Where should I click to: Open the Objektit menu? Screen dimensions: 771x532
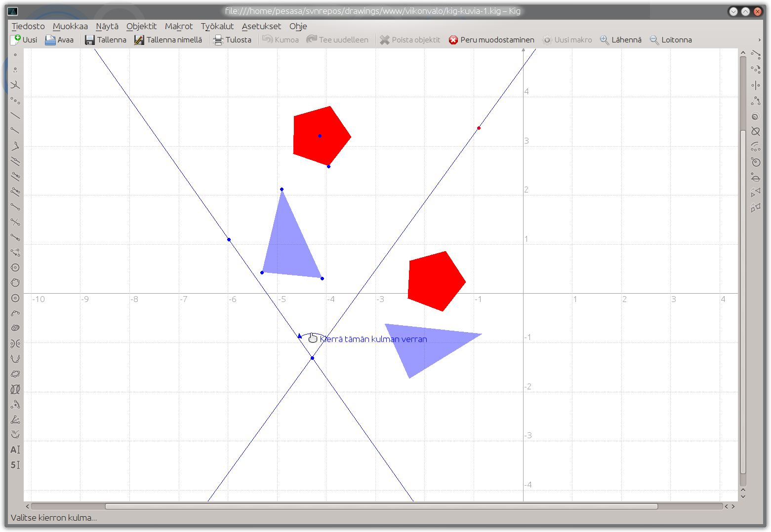pos(141,26)
